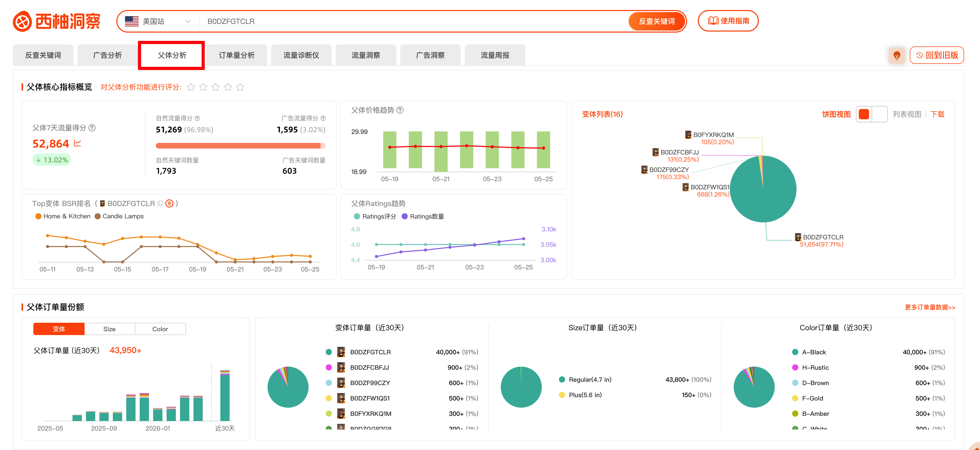The image size is (980, 450).
Task: Click the help icon beside 父体价格趋势
Action: [x=400, y=110]
